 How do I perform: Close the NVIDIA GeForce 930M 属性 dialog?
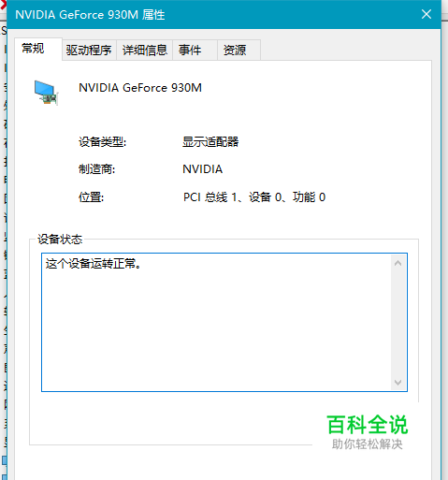426,14
